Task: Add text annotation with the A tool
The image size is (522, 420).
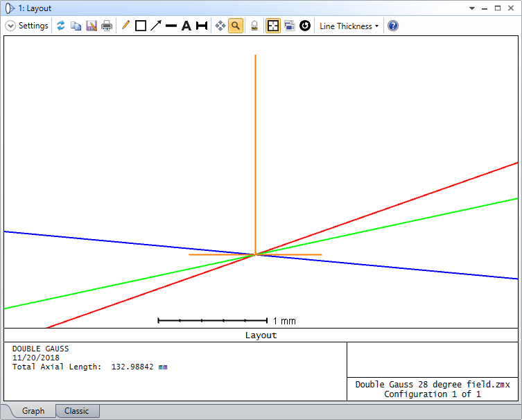Action: [x=186, y=26]
